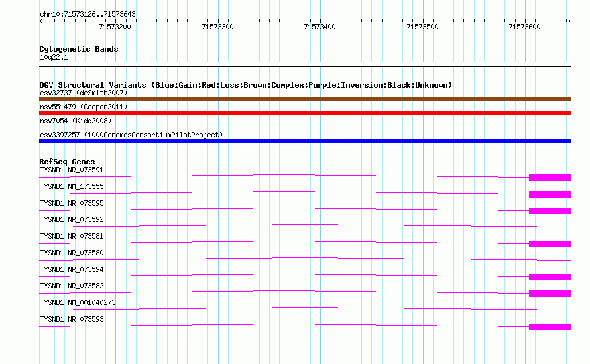This screenshot has height=364, width=590.
Task: Click ruler position 71573300
Action: tap(217, 27)
